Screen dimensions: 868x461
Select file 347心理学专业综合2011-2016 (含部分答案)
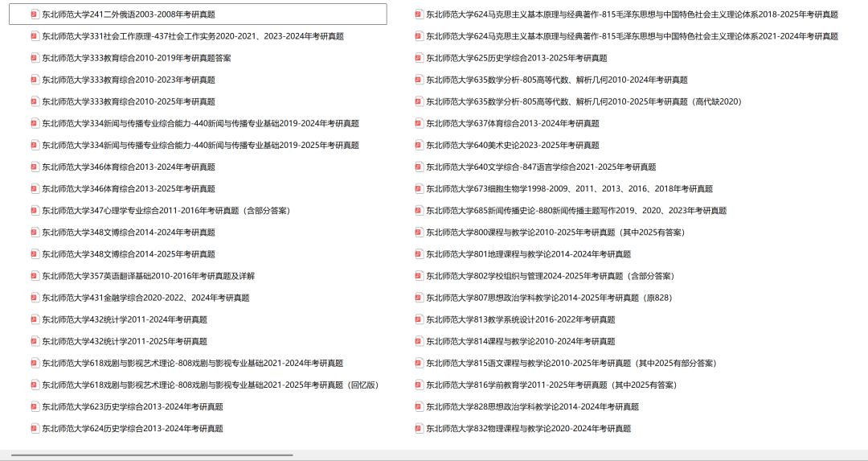click(166, 211)
